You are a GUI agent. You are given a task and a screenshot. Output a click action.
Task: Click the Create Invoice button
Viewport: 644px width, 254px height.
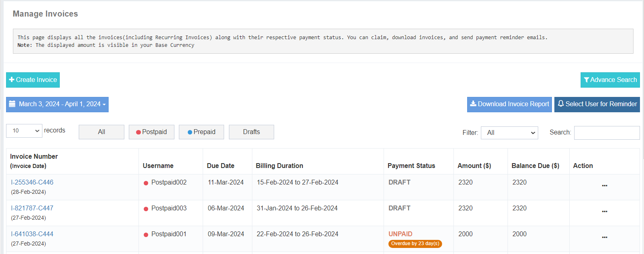33,80
